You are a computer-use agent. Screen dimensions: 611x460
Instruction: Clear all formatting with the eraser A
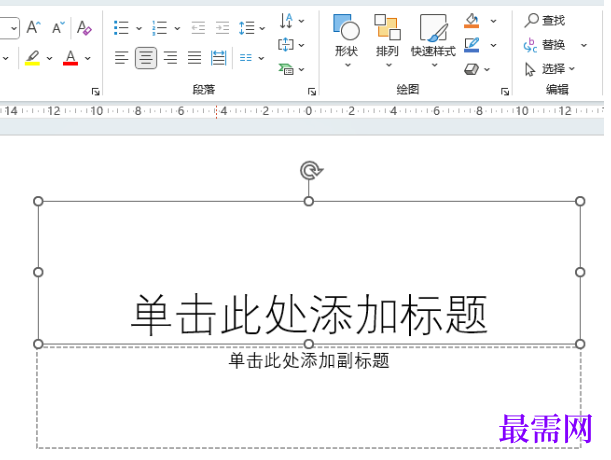[84, 28]
